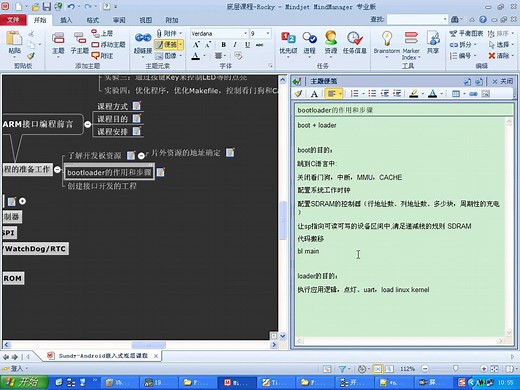The height and width of the screenshot is (390, 520).
Task: Toggle italic font formatting
Action: [x=235, y=45]
